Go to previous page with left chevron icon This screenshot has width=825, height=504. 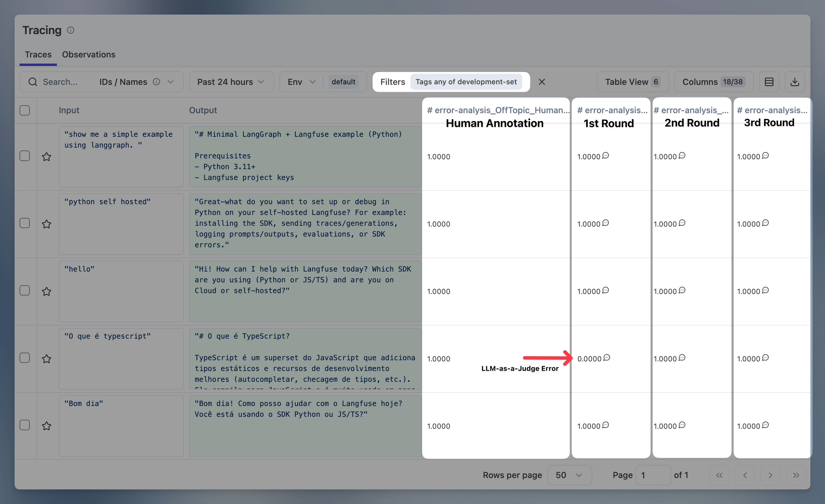[x=745, y=475]
